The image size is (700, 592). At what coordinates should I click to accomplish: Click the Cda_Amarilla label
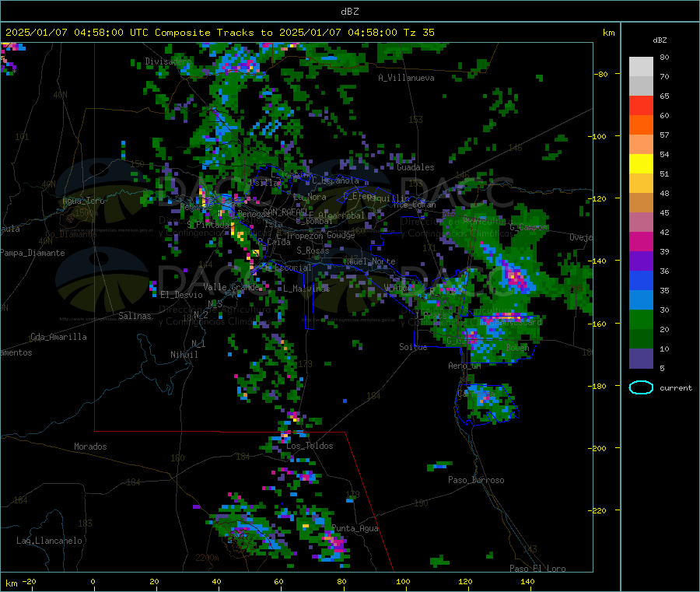point(58,337)
